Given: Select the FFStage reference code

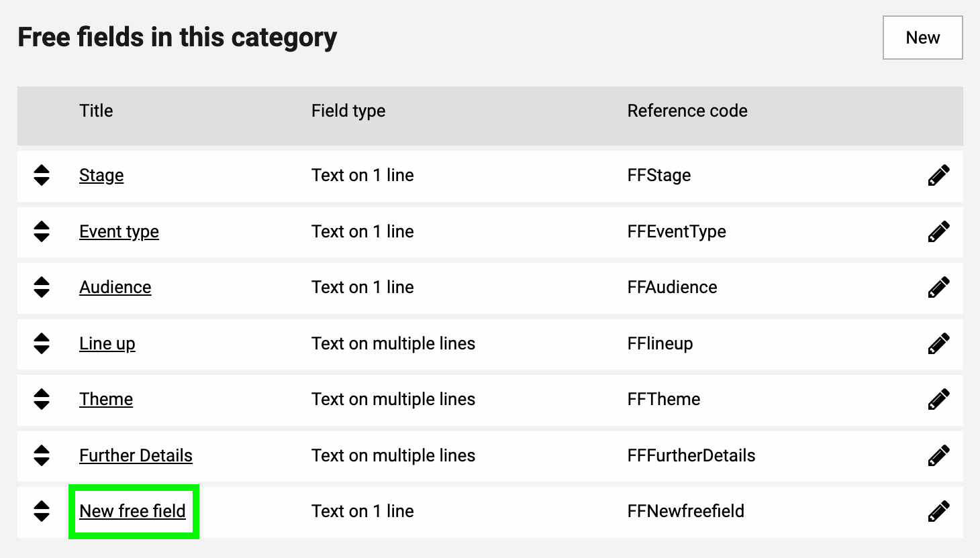Looking at the screenshot, I should pyautogui.click(x=659, y=175).
